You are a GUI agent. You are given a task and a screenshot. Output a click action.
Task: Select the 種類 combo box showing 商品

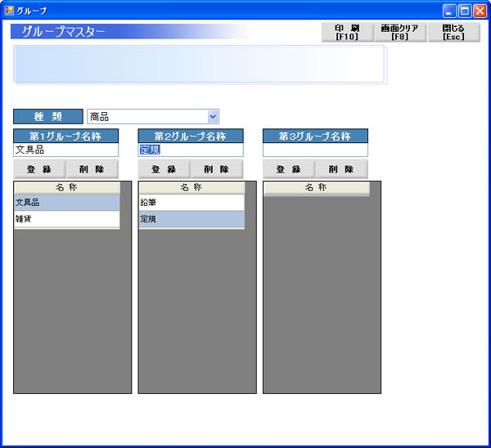[x=153, y=117]
